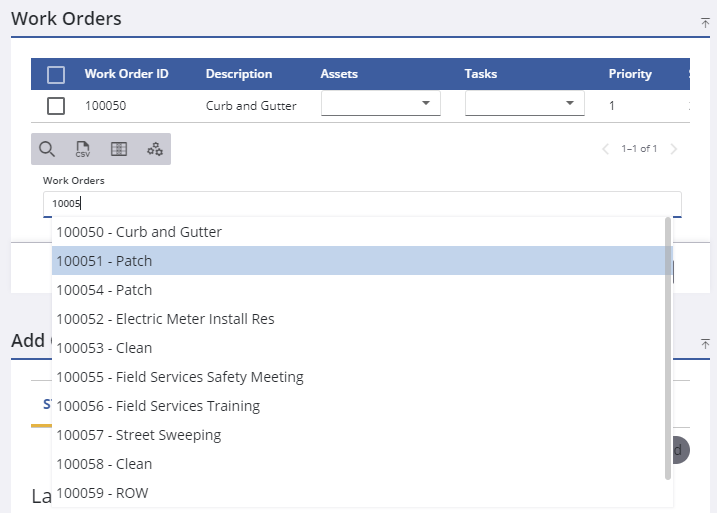
Task: Open the Tasks dropdown for 100050
Action: coord(524,104)
